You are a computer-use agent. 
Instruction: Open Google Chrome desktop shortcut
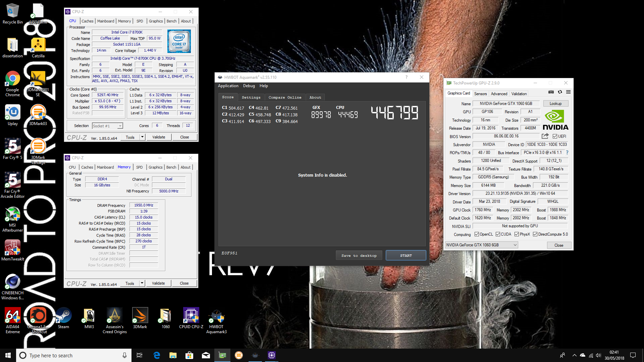coord(12,84)
